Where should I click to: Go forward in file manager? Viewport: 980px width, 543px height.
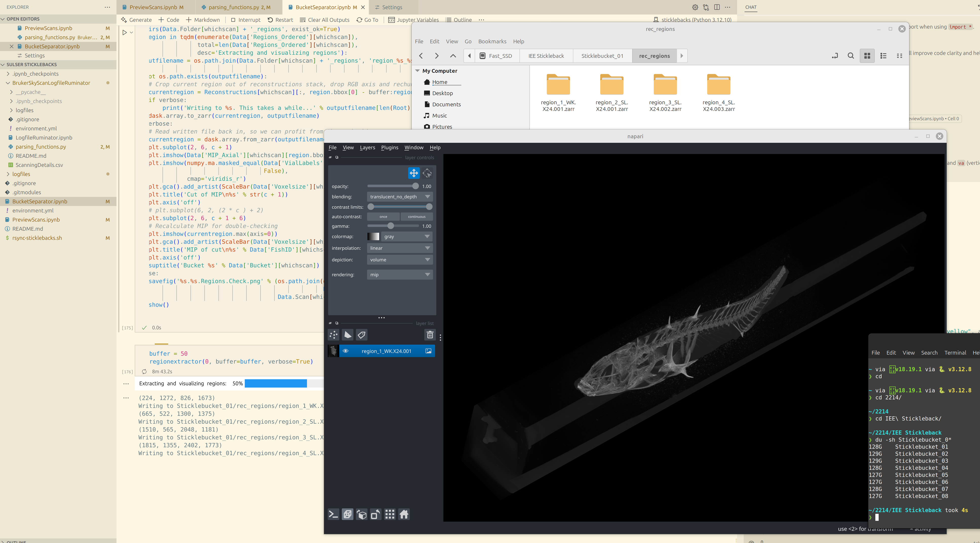(437, 56)
